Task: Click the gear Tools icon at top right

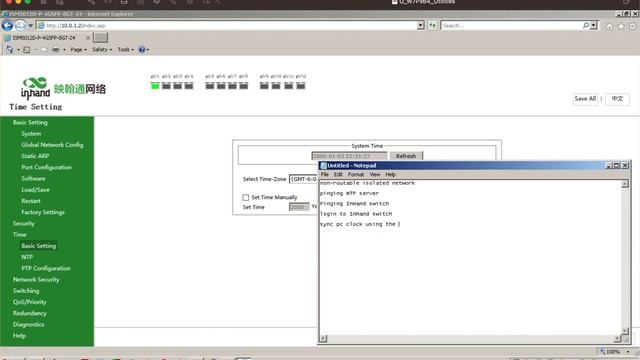Action: [632, 26]
